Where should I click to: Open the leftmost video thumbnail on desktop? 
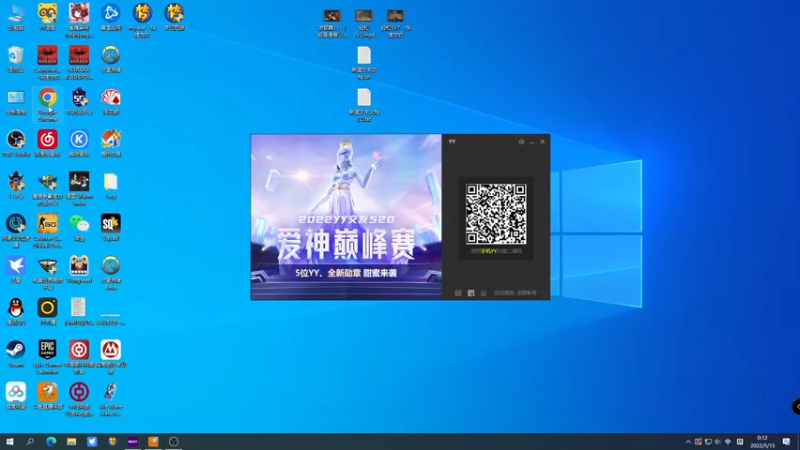coord(332,23)
